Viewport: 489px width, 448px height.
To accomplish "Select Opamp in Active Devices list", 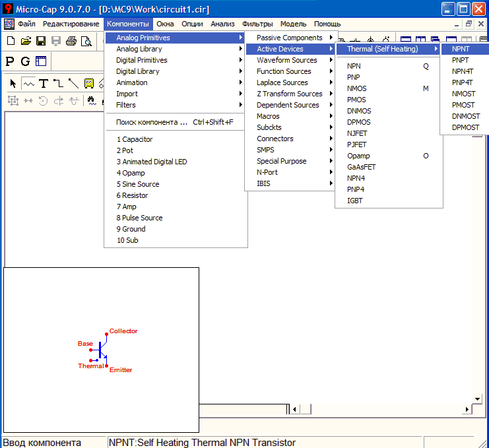I will pos(389,156).
